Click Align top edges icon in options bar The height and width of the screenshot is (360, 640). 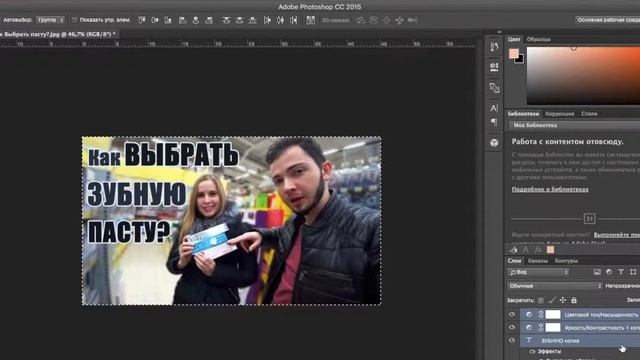coord(142,20)
